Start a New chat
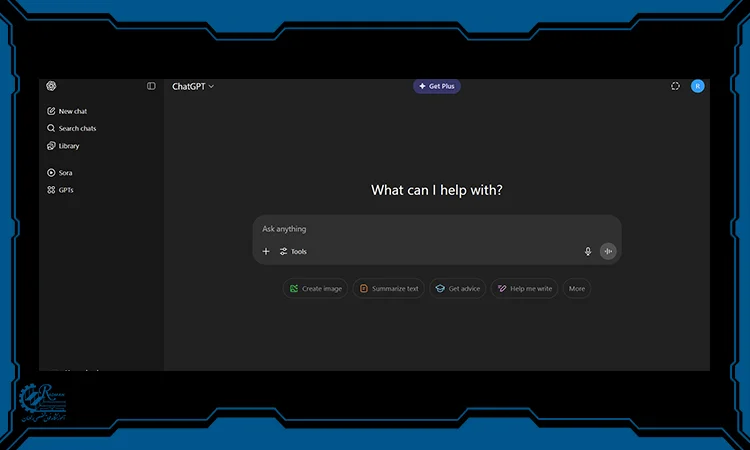 click(67, 111)
